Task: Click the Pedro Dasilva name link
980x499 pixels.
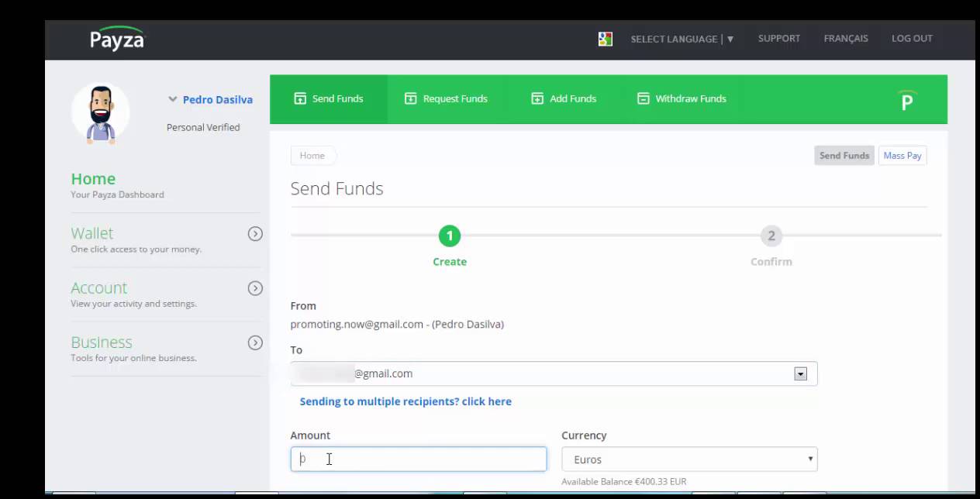Action: [x=218, y=99]
